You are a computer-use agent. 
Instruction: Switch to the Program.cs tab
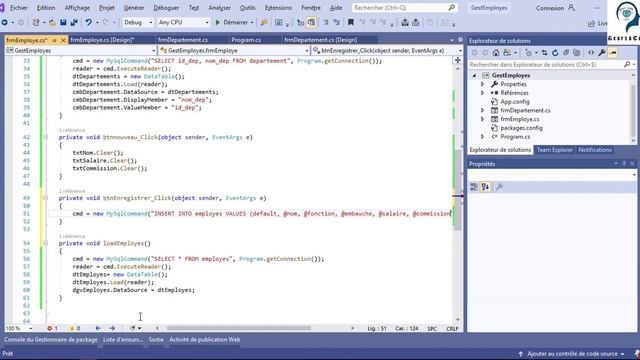click(246, 40)
